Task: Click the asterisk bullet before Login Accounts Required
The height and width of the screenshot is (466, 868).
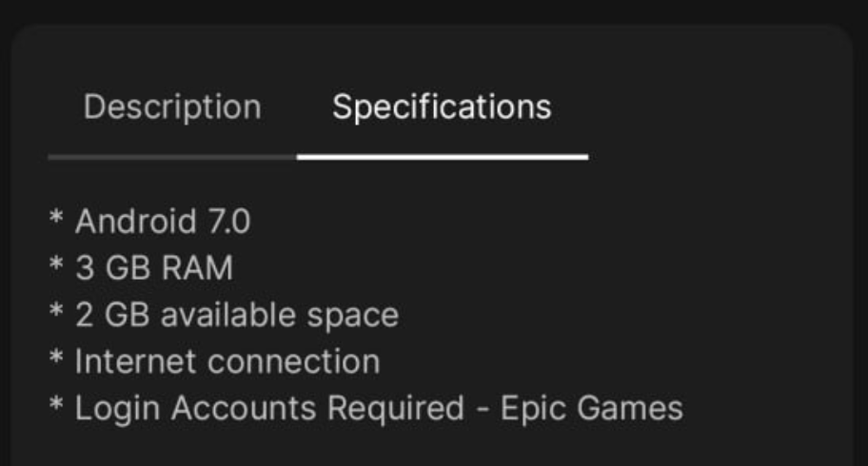Action: 56,403
